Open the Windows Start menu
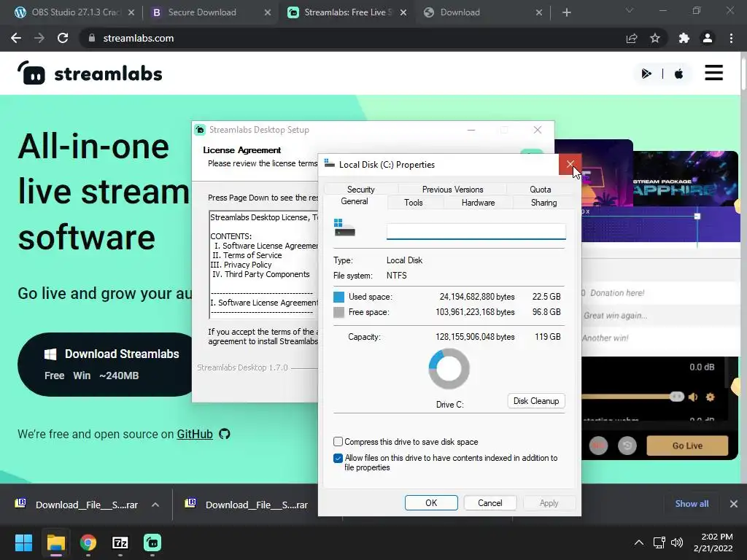The height and width of the screenshot is (560, 747). coord(23,542)
